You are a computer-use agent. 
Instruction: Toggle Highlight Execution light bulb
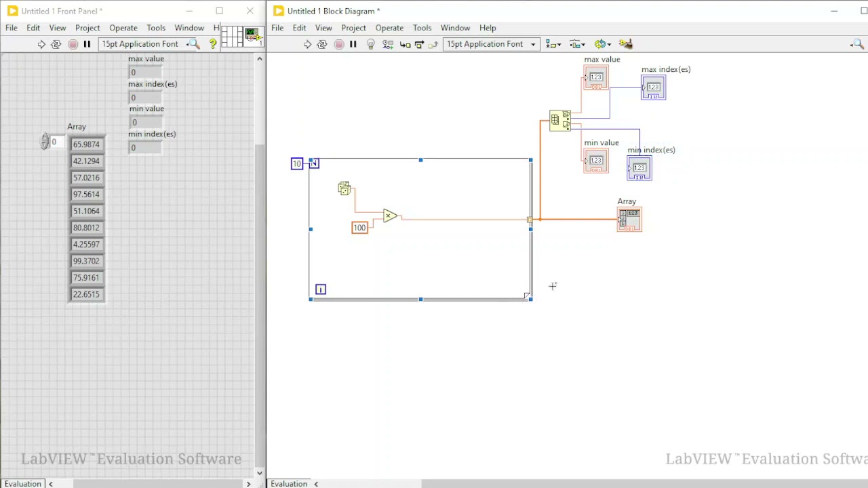point(370,44)
